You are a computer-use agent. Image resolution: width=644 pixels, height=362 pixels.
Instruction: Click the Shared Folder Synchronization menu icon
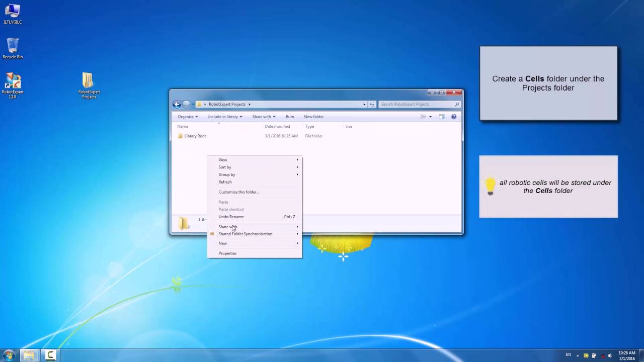click(x=212, y=234)
